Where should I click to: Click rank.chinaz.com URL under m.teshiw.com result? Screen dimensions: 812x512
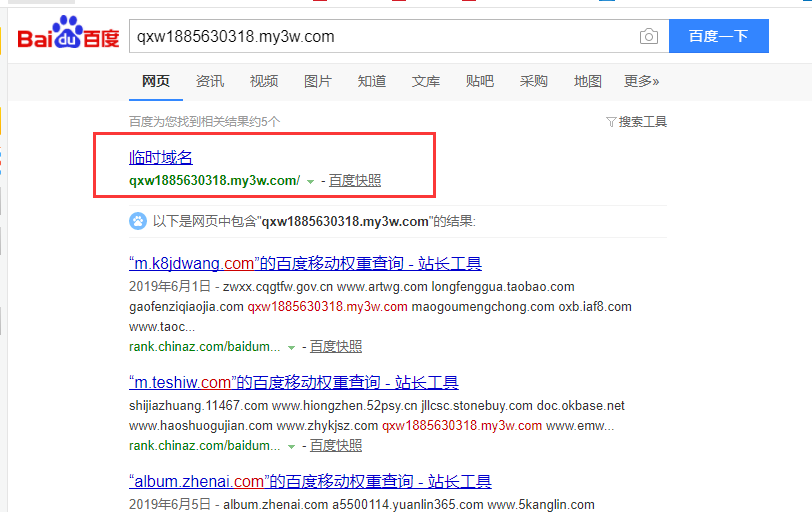tap(205, 445)
